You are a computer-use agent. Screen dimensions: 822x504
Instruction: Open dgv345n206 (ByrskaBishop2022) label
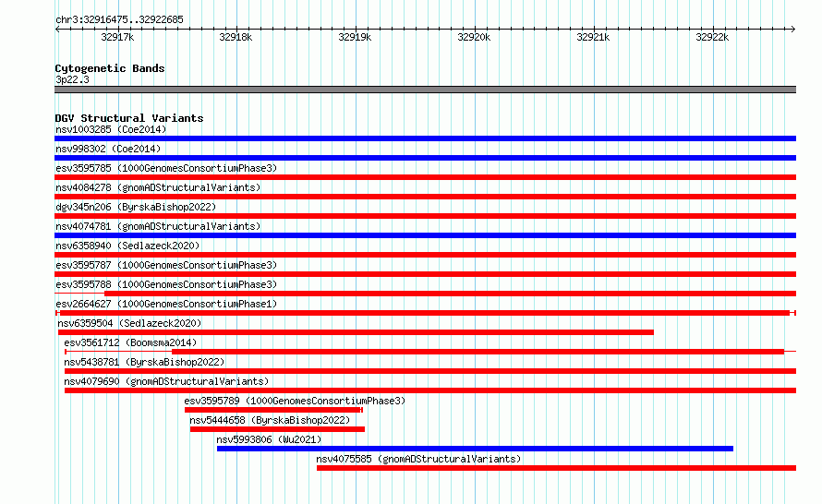[x=136, y=207]
